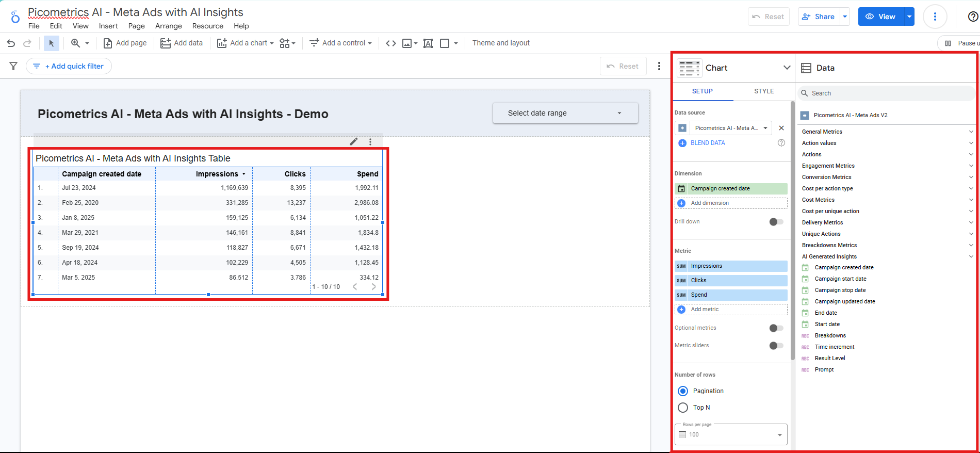The height and width of the screenshot is (453, 980).
Task: Click the embed URL code icon
Action: (x=391, y=43)
